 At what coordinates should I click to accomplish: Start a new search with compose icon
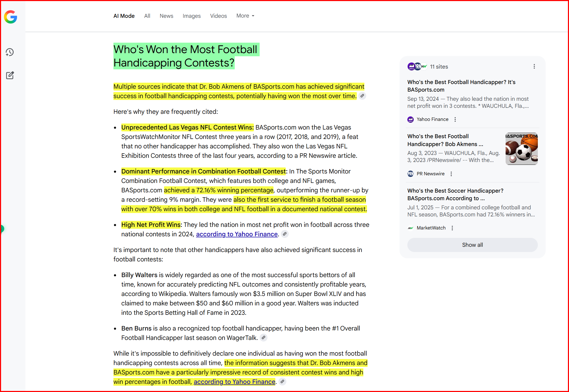point(10,75)
